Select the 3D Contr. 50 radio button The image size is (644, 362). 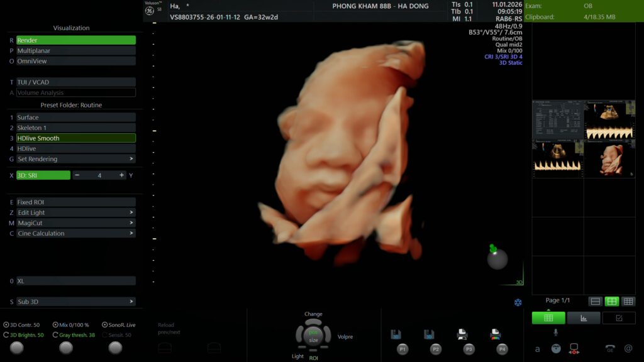tap(6, 325)
